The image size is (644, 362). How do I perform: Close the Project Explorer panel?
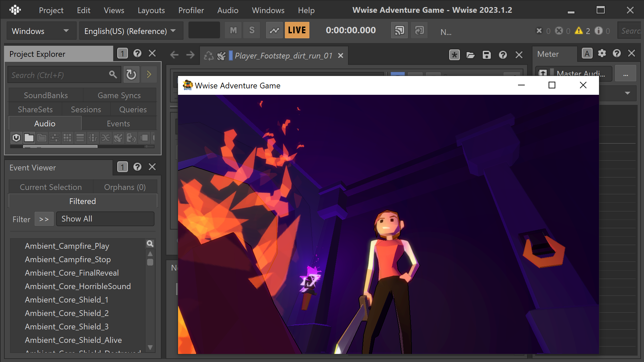152,53
